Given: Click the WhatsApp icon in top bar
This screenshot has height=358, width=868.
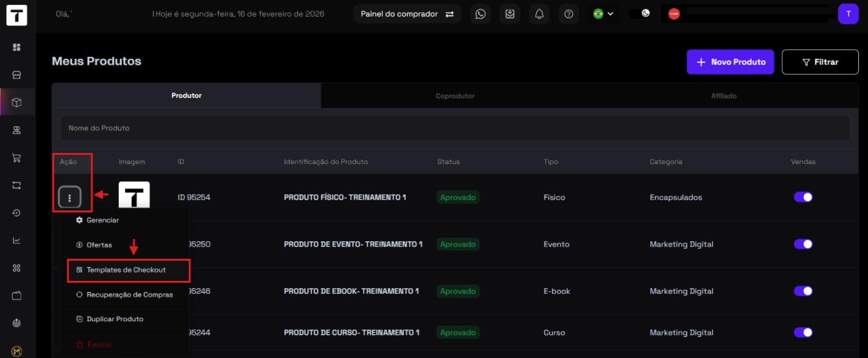Looking at the screenshot, I should coord(481,14).
